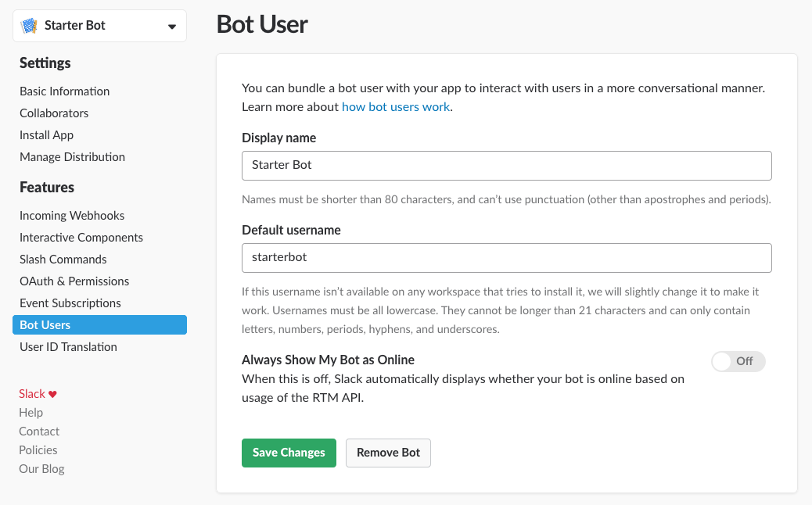Click the heart icon next to Slack
812x505 pixels.
[x=52, y=393]
